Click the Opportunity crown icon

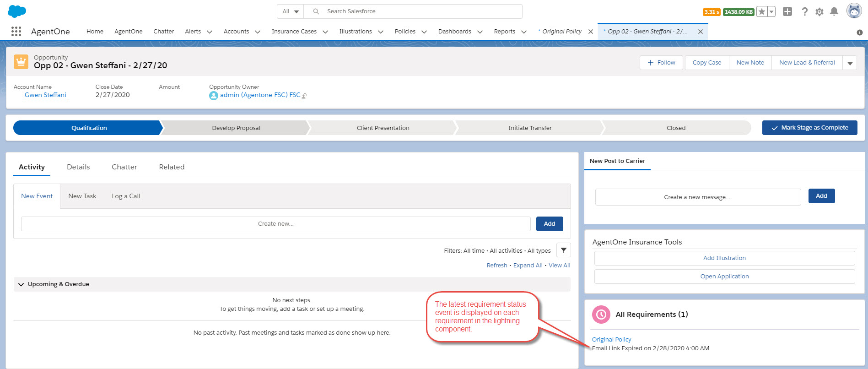coord(21,61)
